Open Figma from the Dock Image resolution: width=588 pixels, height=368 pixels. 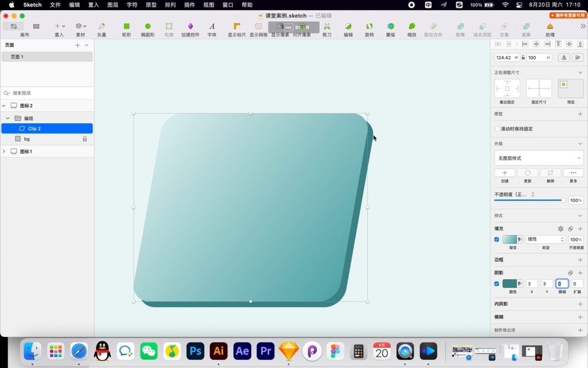click(x=335, y=351)
